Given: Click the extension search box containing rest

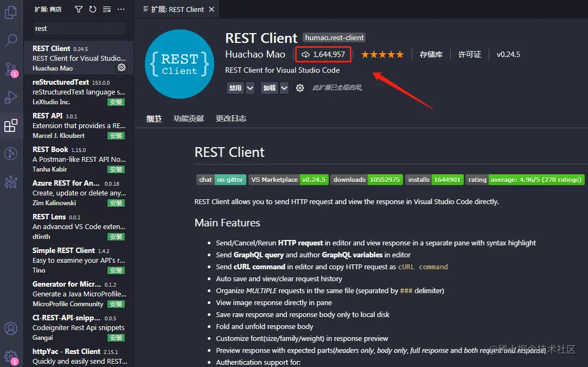Looking at the screenshot, I should 80,29.
